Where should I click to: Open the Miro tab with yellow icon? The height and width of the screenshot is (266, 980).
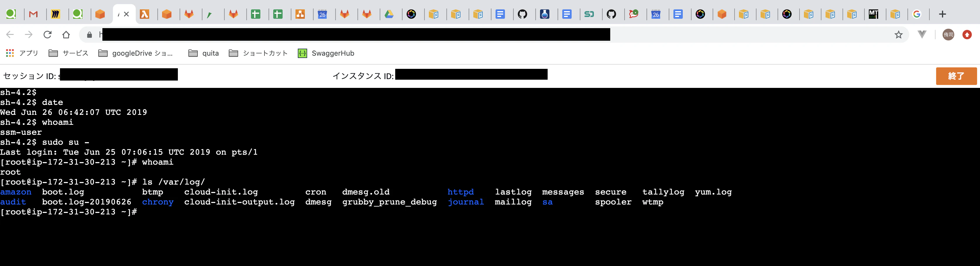coord(56,14)
